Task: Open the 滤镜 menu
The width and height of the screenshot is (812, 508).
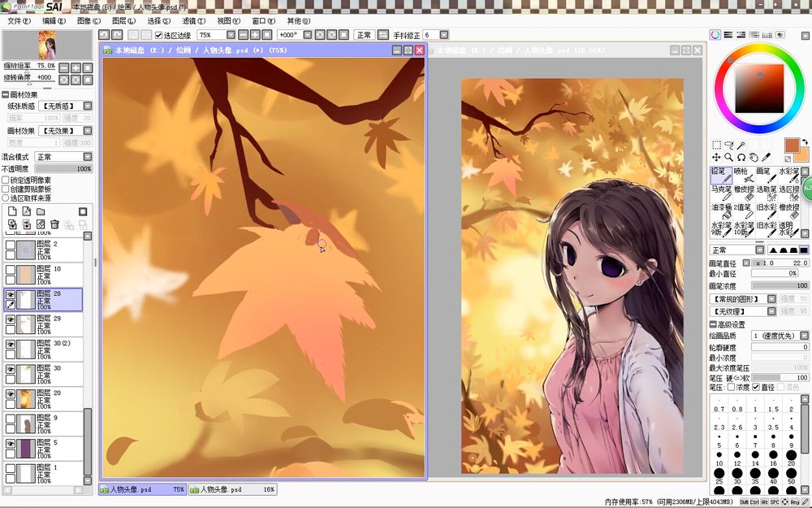Action: [194, 21]
